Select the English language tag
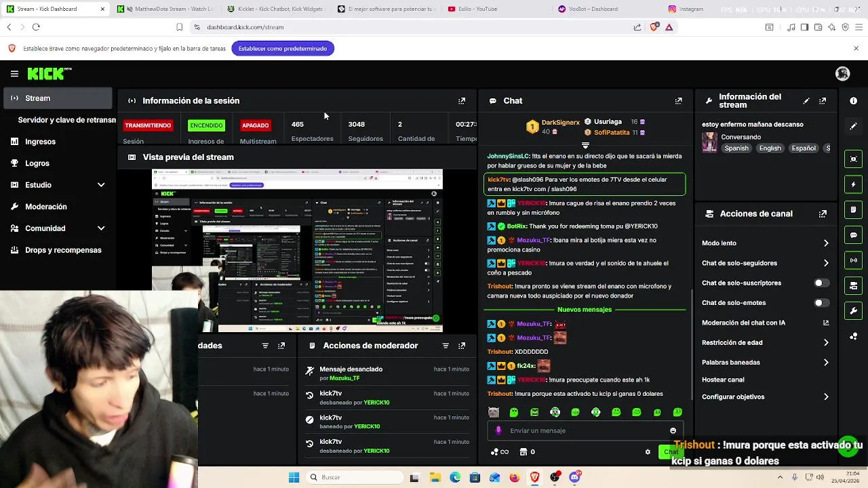868x488 pixels. pyautogui.click(x=770, y=148)
